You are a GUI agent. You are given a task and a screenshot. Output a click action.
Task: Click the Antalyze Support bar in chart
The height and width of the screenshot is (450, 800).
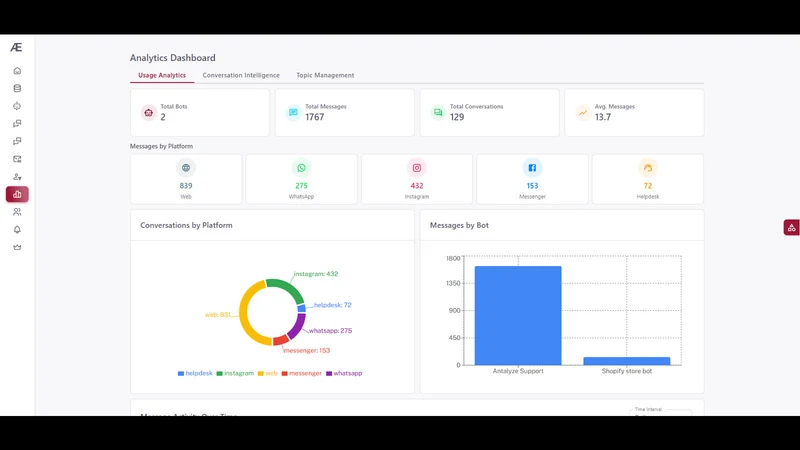(x=518, y=315)
